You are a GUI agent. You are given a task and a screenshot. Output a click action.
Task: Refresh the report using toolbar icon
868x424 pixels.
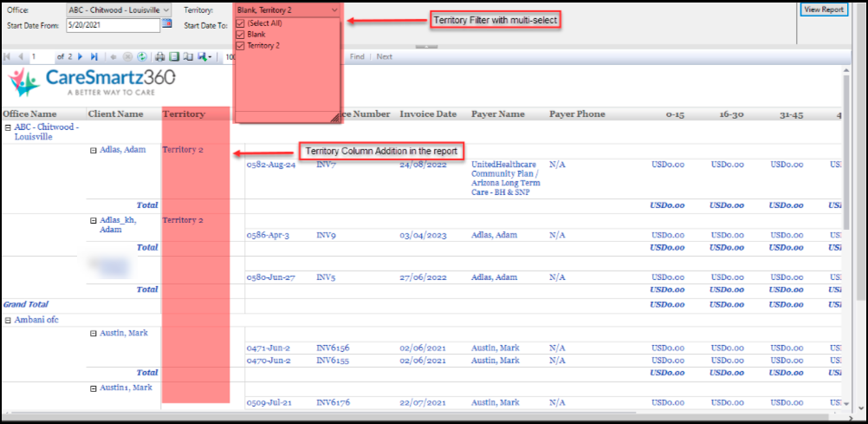[141, 56]
